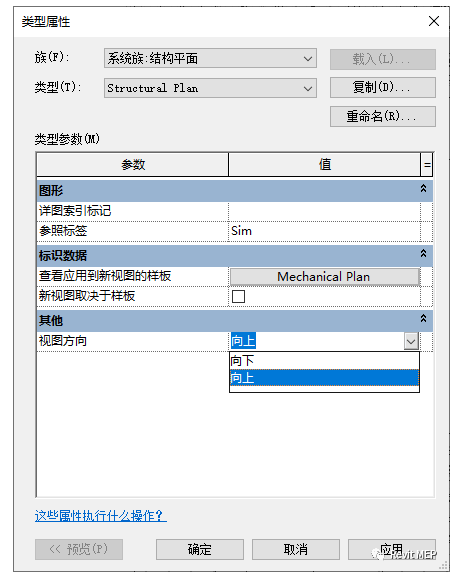Collapse the 标识数据 section chevron
Image resolution: width=467 pixels, height=578 pixels.
point(424,253)
